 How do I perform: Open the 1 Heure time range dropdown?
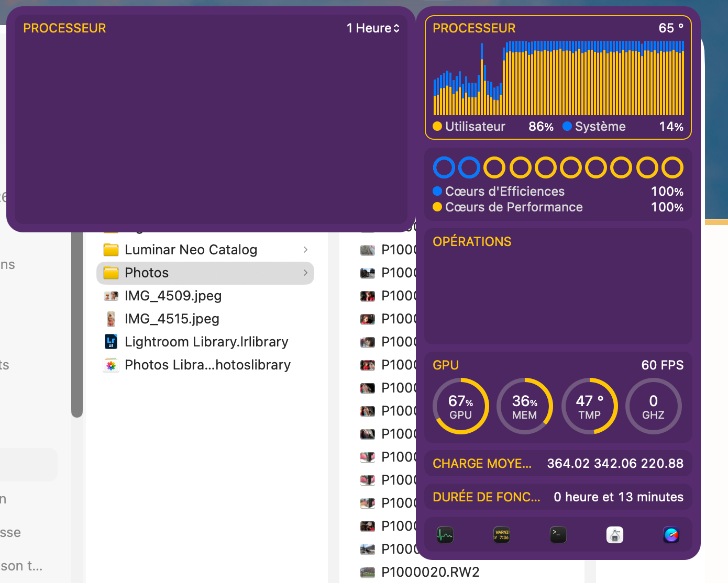tap(373, 28)
